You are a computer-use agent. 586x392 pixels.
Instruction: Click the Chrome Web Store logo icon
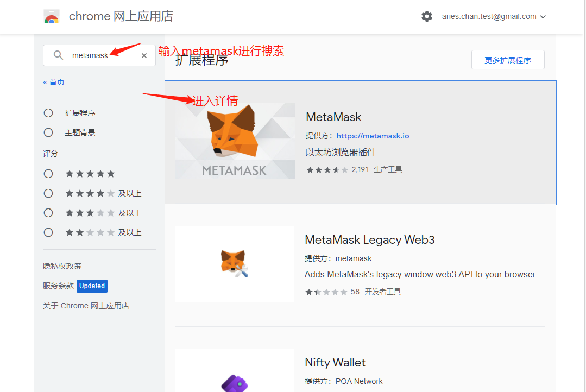[52, 17]
